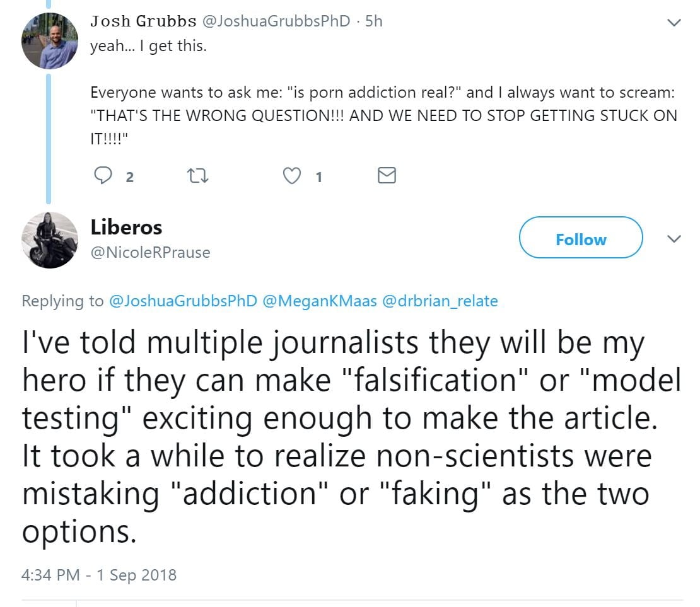Expand more options on Josh Grubbs' tweet
The height and width of the screenshot is (607, 700).
674,23
